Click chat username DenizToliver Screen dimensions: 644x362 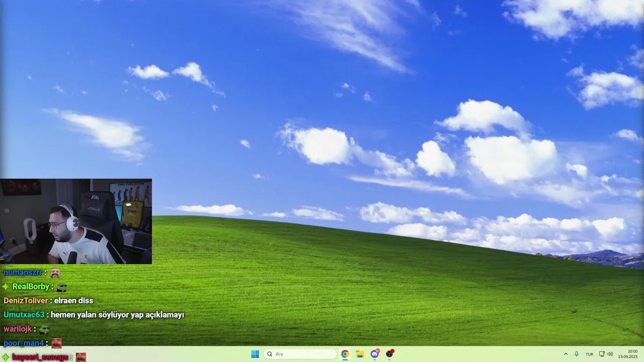click(26, 301)
